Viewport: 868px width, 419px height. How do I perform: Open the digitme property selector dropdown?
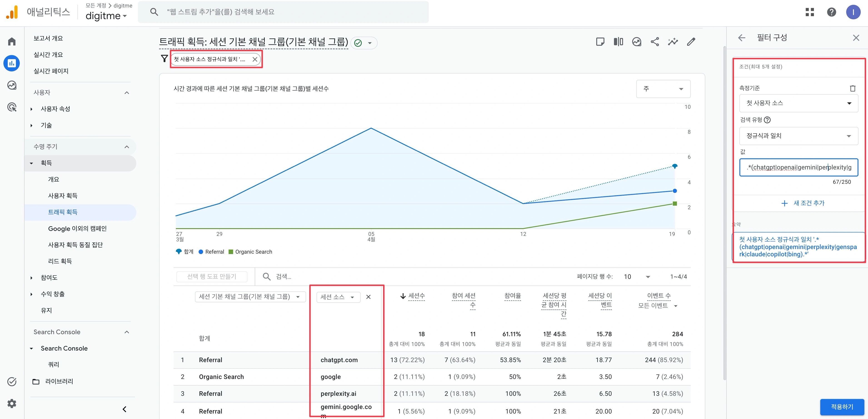106,16
